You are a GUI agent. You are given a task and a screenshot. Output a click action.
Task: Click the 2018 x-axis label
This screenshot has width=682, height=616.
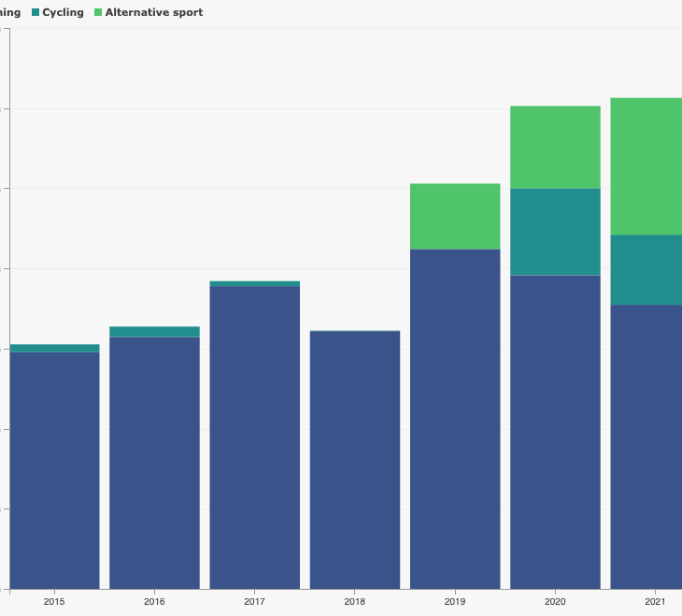(355, 602)
